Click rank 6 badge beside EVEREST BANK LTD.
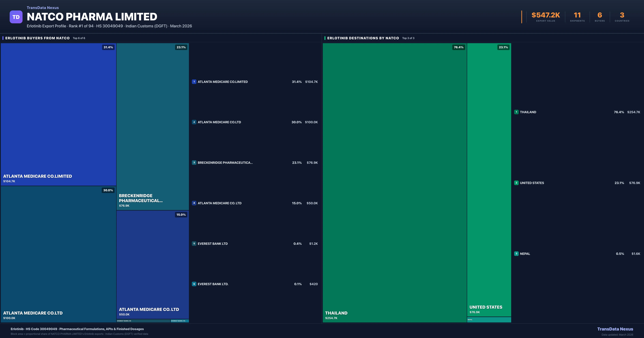Viewport: 644px width, 338px height. pos(194,284)
